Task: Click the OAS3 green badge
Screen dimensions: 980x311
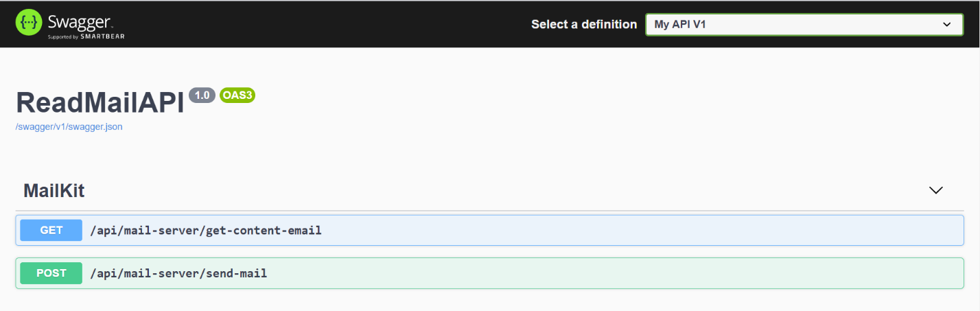Action: [x=237, y=95]
